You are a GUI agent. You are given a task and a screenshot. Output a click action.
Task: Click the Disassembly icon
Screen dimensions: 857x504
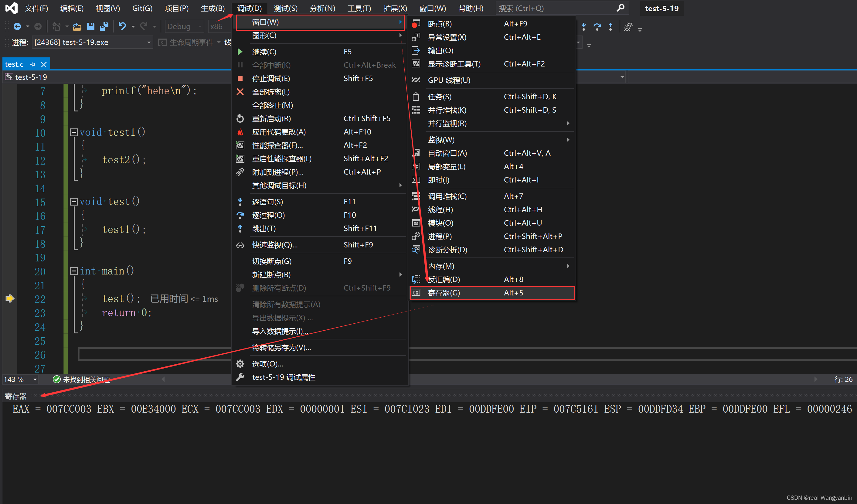click(x=416, y=280)
